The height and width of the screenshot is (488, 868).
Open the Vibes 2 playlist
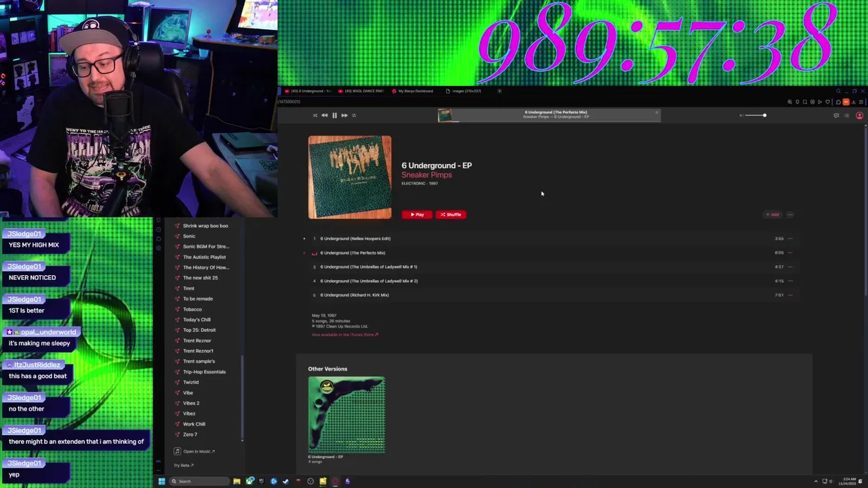click(x=191, y=403)
